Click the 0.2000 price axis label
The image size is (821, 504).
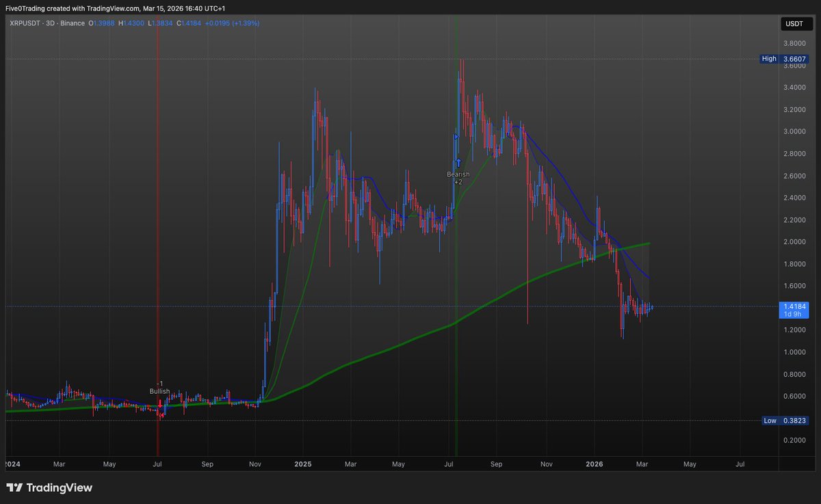click(794, 440)
